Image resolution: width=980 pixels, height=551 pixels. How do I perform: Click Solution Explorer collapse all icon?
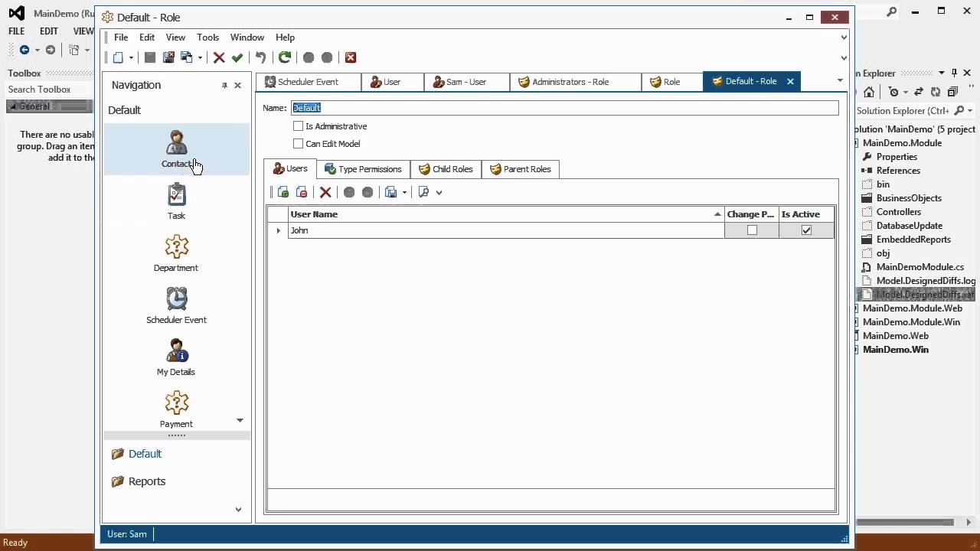[952, 92]
